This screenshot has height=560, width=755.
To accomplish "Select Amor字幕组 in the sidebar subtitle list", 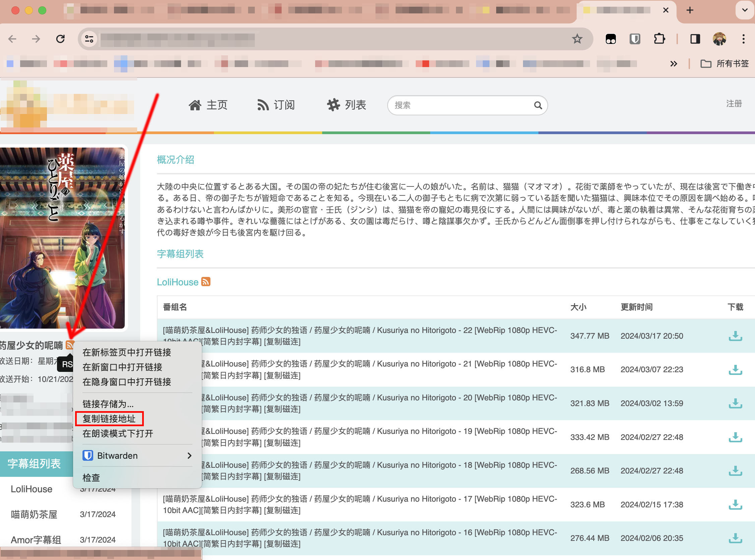I will coord(36,540).
